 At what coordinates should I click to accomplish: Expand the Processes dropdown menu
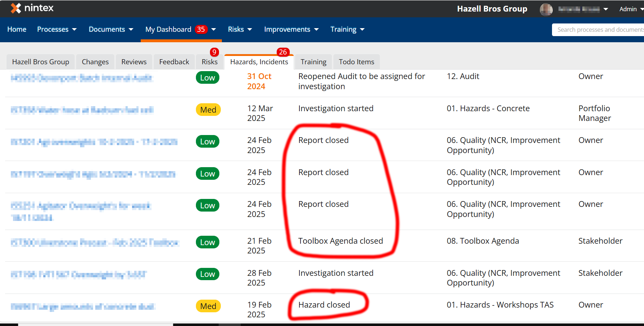(x=57, y=29)
